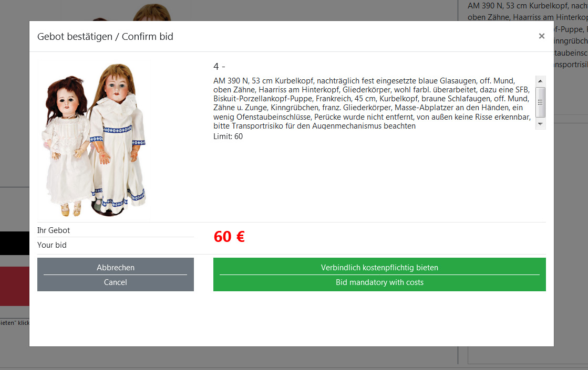Click the Abbrechen / Cancel button
This screenshot has width=588, height=370.
[x=116, y=274]
